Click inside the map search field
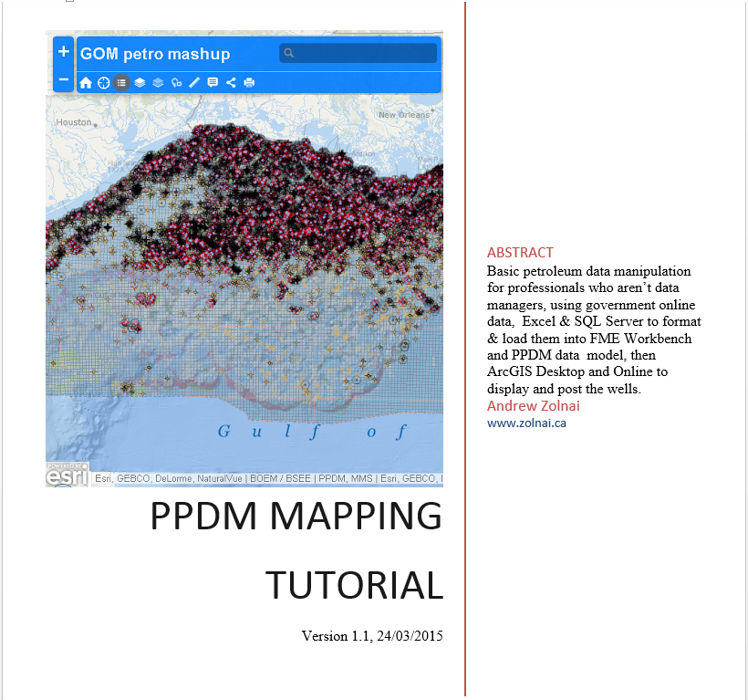The width and height of the screenshot is (748, 700). (x=360, y=53)
